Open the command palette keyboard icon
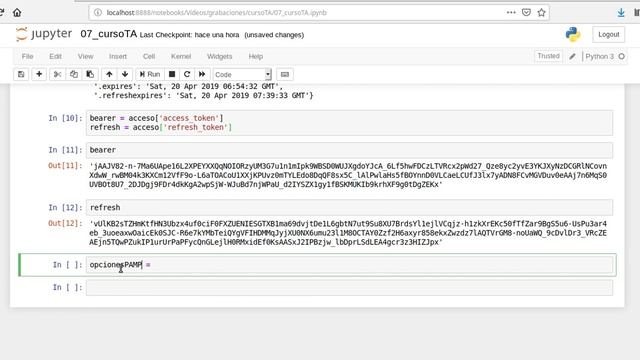The image size is (640, 360). coord(285,74)
